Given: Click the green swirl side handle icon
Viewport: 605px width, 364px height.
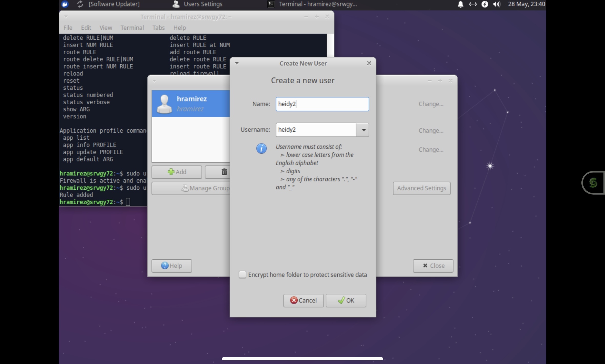Looking at the screenshot, I should [x=593, y=183].
